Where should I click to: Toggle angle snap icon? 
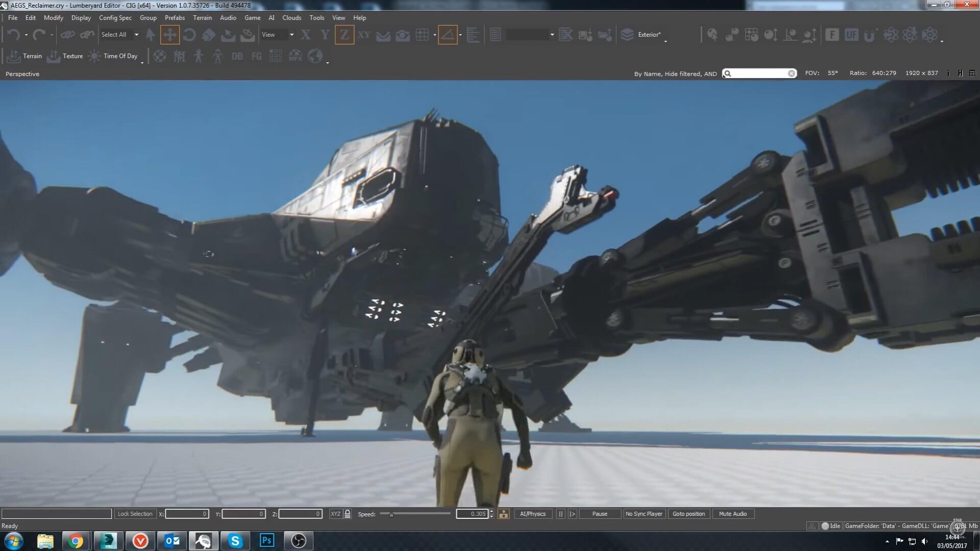448,35
